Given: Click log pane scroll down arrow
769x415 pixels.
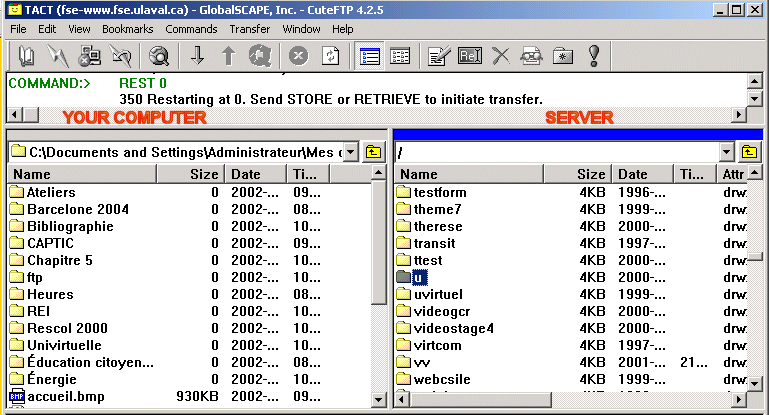Looking at the screenshot, I should (755, 98).
